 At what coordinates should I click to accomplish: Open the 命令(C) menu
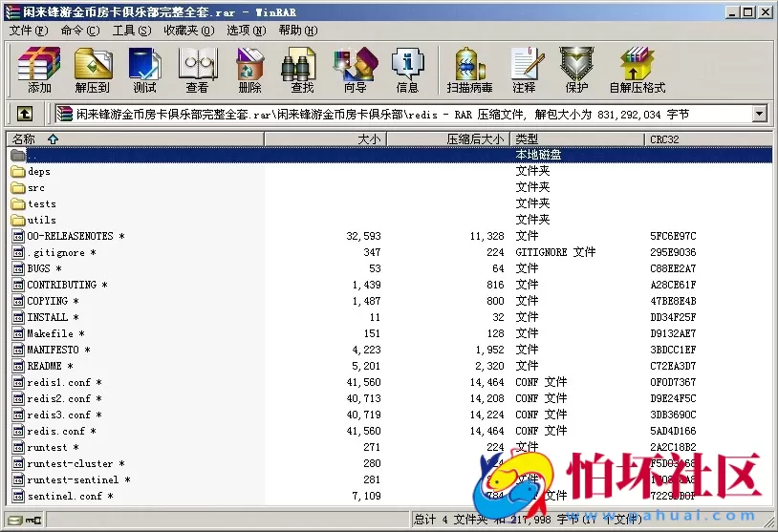point(80,31)
